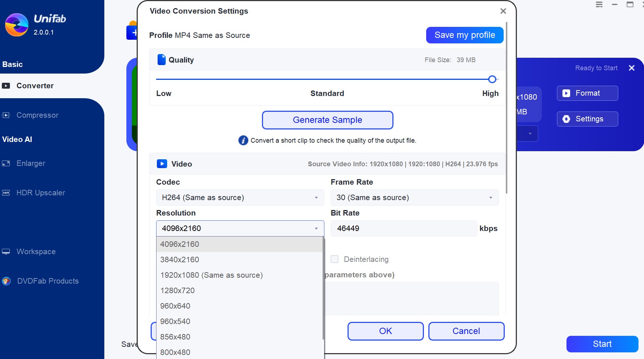Open the Workspace icon
644x359 pixels.
(x=6, y=252)
